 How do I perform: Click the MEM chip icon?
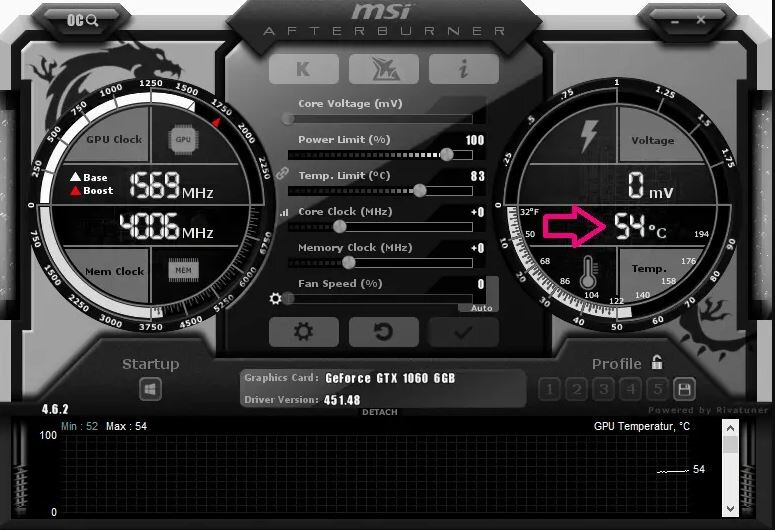pos(183,270)
